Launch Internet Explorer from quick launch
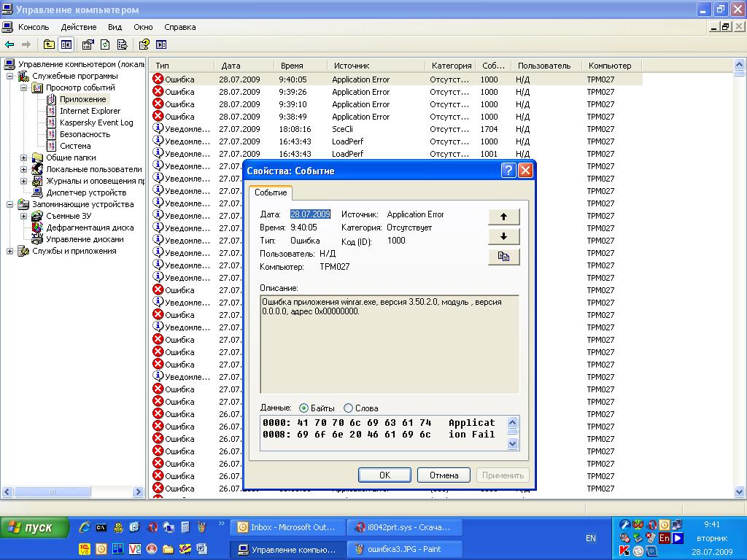Viewport: 747px width, 560px height. coord(85,527)
